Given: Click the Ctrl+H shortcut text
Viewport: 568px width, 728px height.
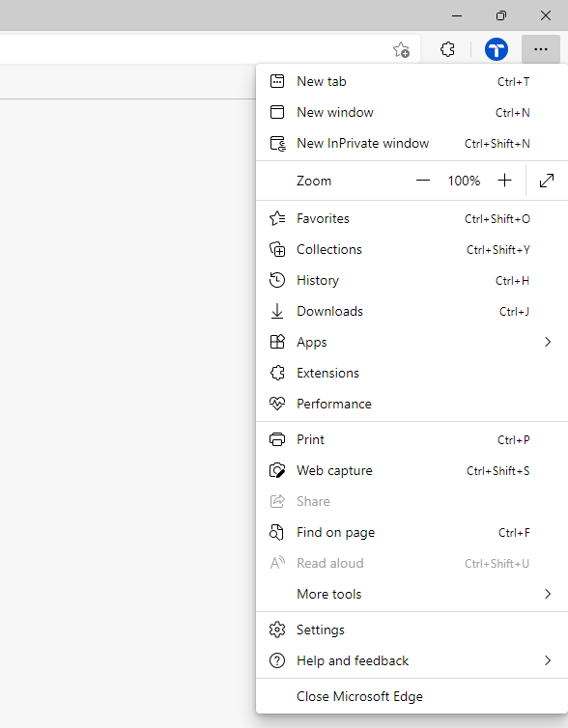Looking at the screenshot, I should [512, 280].
